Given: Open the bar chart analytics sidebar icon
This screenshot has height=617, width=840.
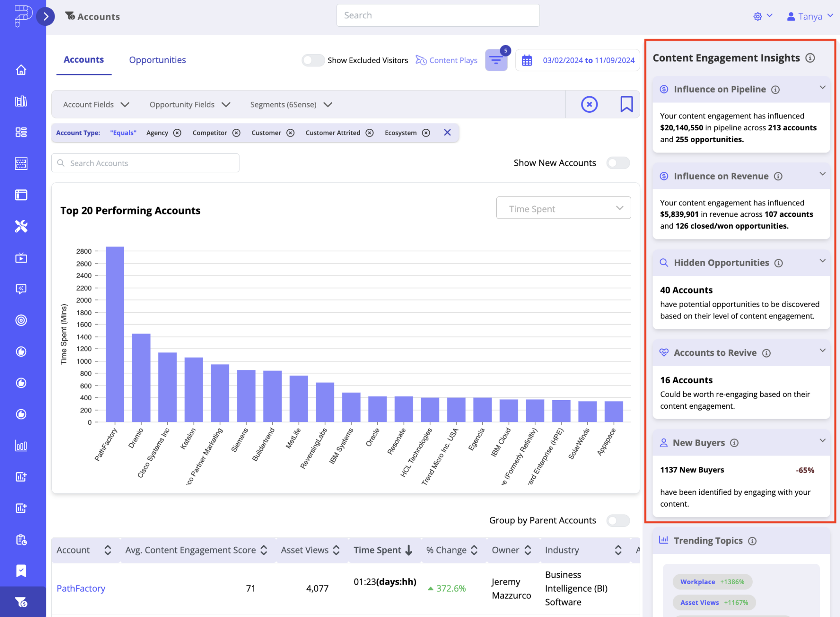Looking at the screenshot, I should [x=21, y=446].
